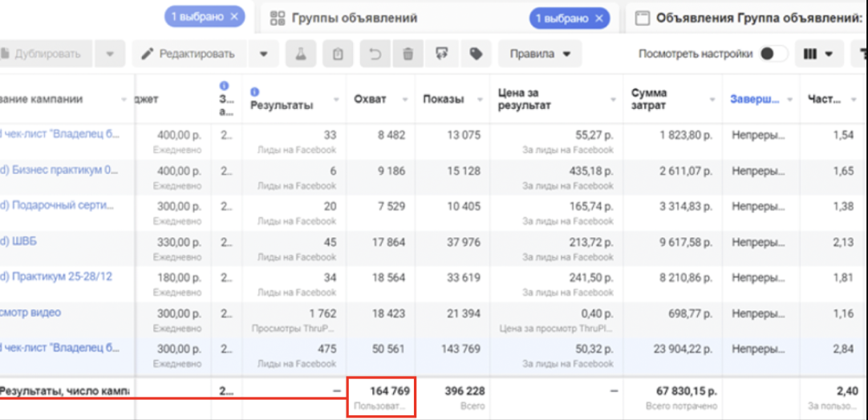Image resolution: width=868 pixels, height=420 pixels.
Task: Click the Дублировать button
Action: coord(47,54)
